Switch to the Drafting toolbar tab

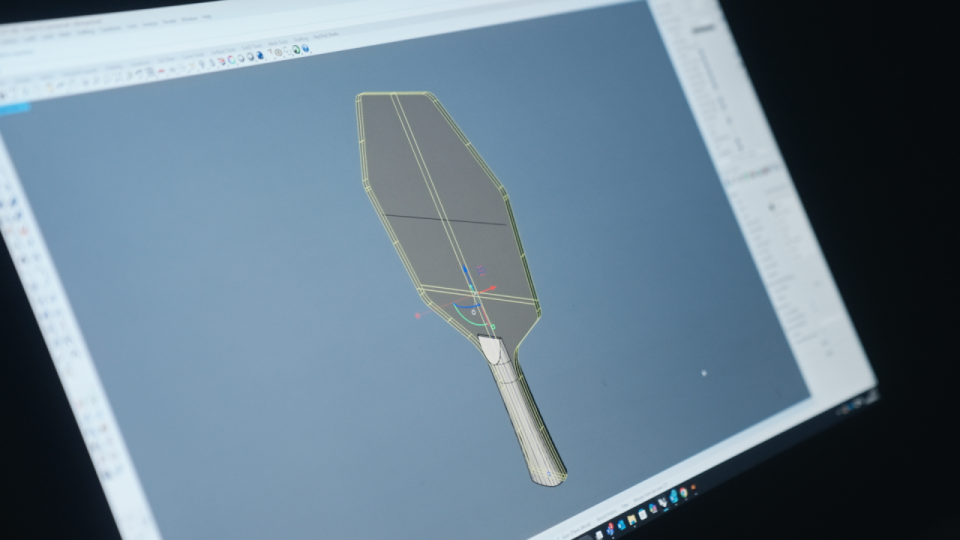301,39
